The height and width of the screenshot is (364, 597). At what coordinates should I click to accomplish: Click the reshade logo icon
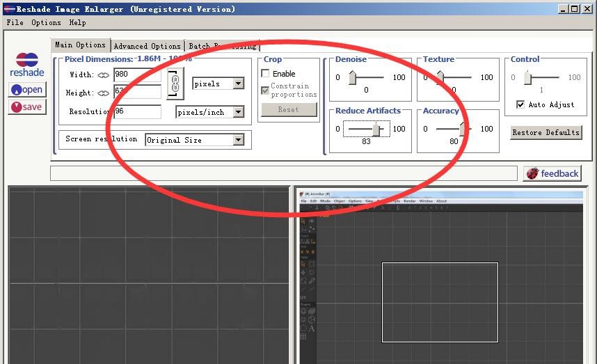pyautogui.click(x=26, y=64)
